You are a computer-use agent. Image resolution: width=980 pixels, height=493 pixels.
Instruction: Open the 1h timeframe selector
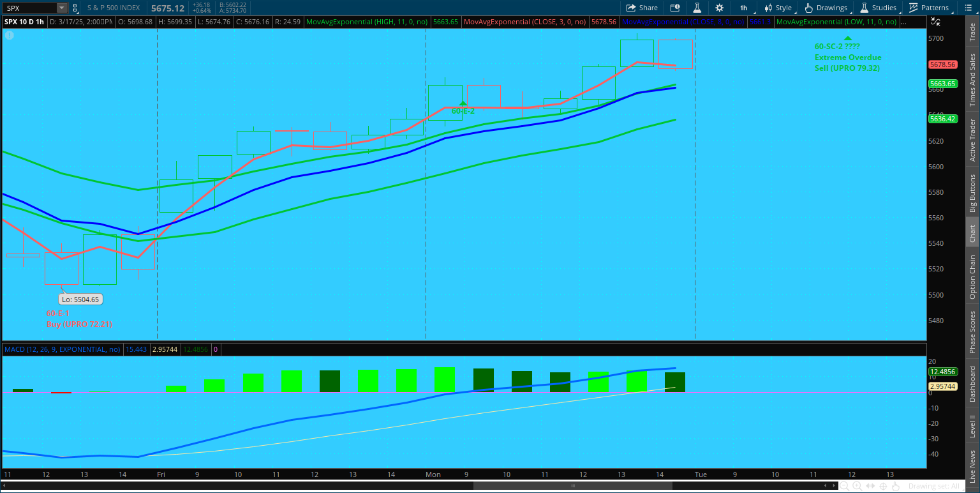tap(744, 8)
